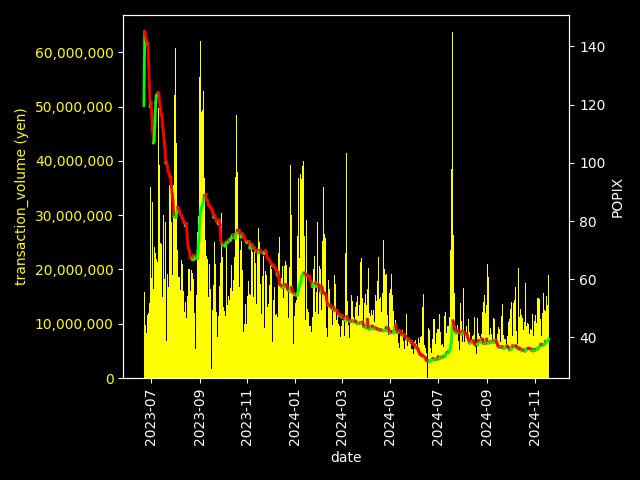
Task: Click the 2024-03 date tick label
Action: (x=342, y=417)
